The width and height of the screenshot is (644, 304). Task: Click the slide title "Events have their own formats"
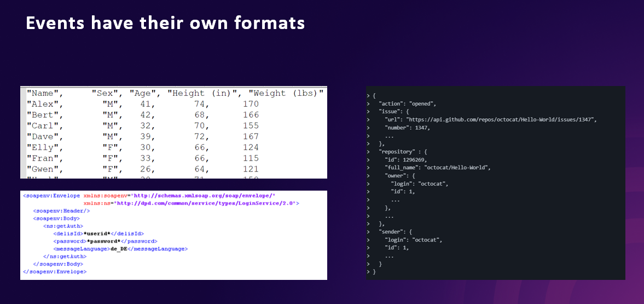(x=165, y=23)
